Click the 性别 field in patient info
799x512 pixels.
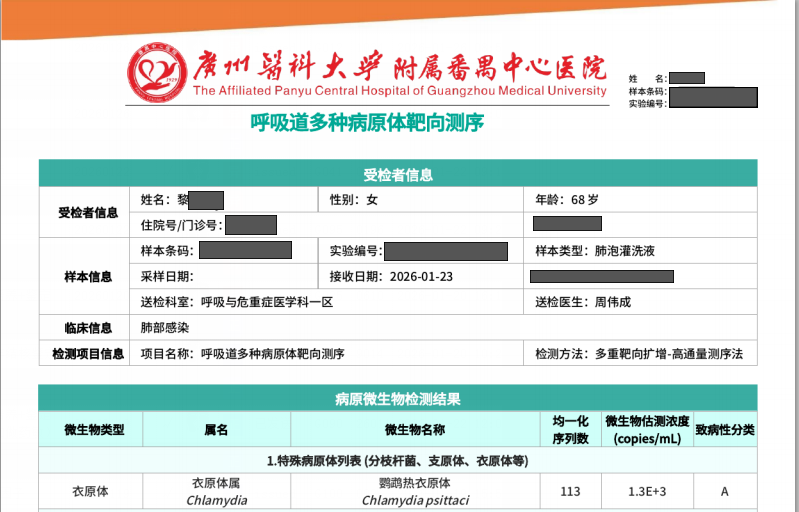[x=354, y=199]
